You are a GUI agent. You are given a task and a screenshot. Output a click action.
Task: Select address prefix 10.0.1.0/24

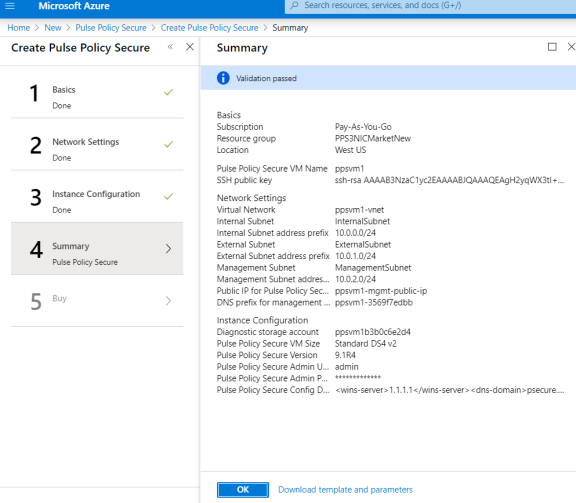coord(355,256)
